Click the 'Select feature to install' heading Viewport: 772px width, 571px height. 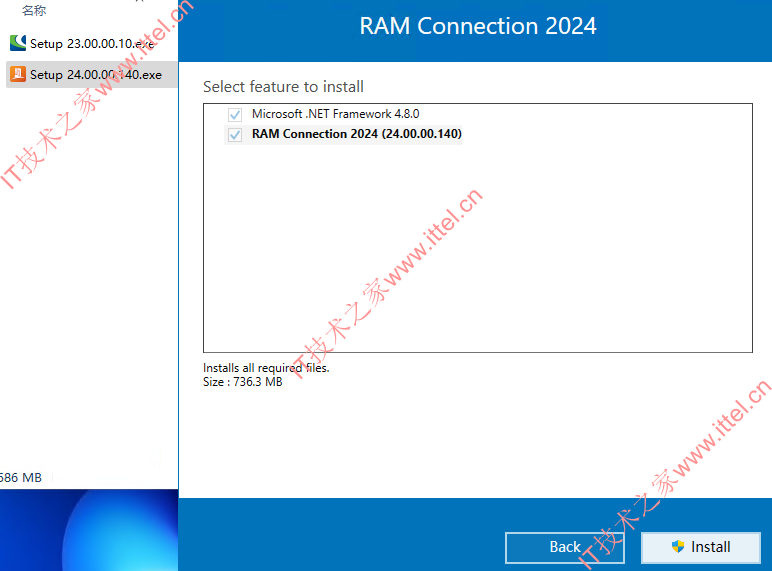284,87
